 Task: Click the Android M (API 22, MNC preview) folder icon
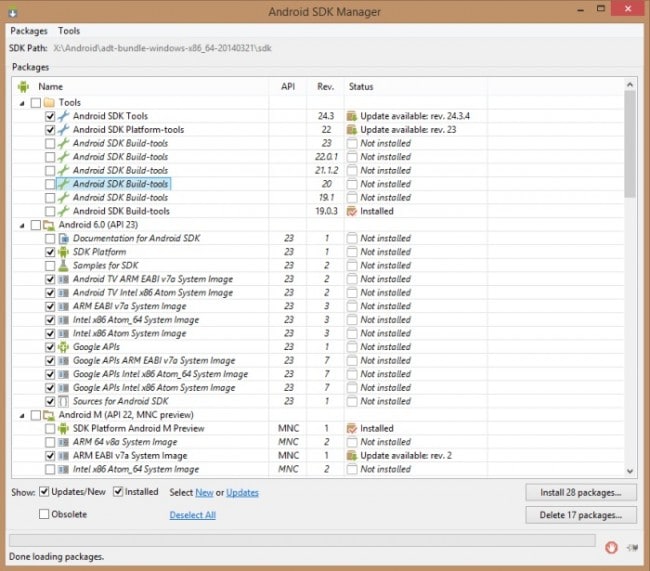(49, 415)
